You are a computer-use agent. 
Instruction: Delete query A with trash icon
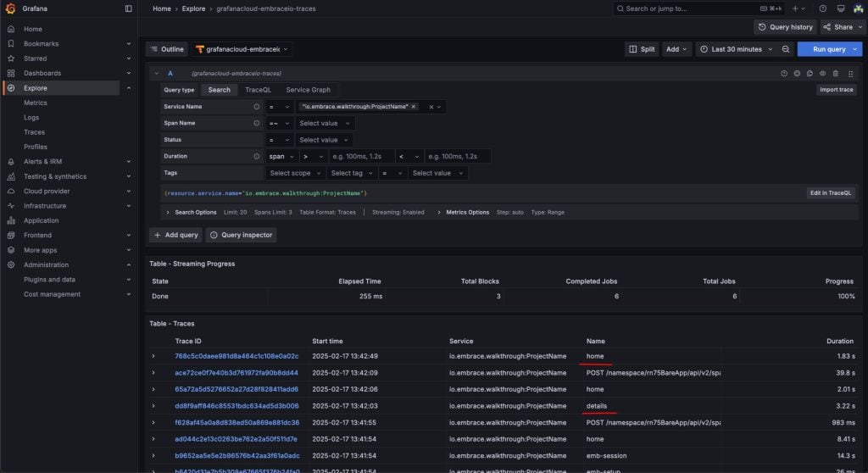tap(836, 73)
